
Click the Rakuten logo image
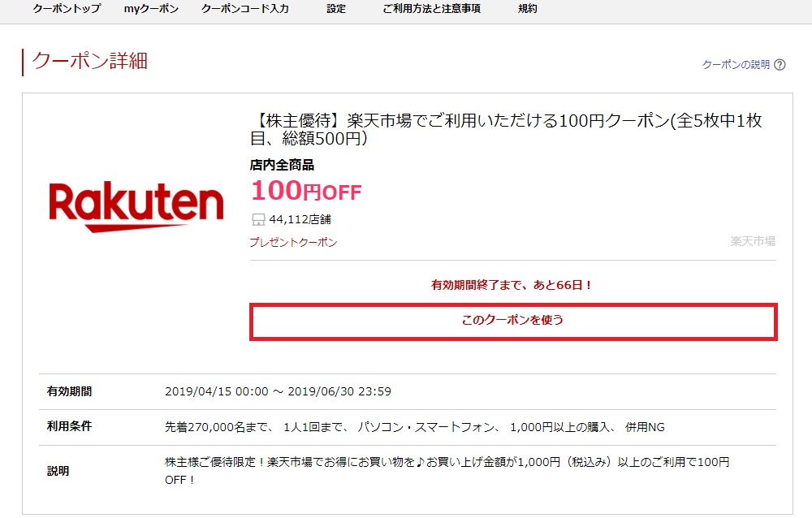coord(136,206)
